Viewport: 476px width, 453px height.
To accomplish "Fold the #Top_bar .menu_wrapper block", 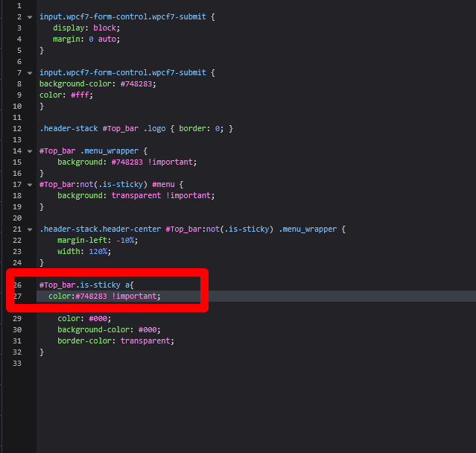I will point(29,151).
